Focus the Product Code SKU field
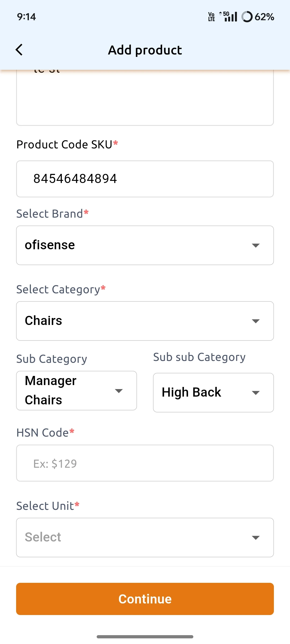 click(145, 179)
